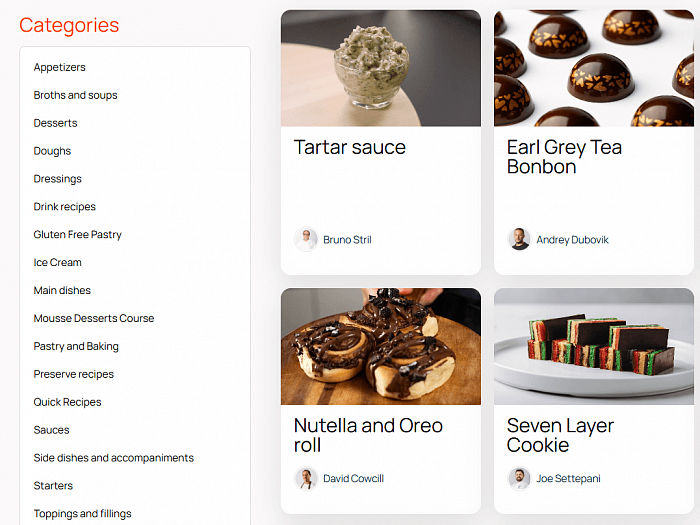Image resolution: width=700 pixels, height=525 pixels.
Task: Click Bruno Stril's avatar icon
Action: (x=306, y=240)
